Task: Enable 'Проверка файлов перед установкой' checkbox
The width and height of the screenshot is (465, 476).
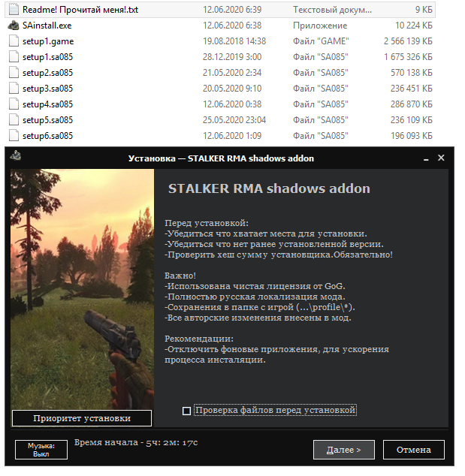Action: coord(186,411)
